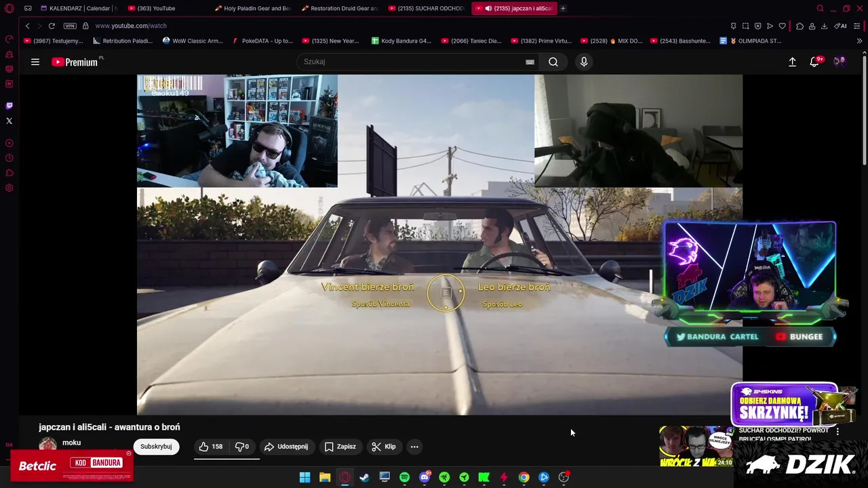868x488 pixels.
Task: Open Easy Setup menu icon in toolbar
Action: click(x=857, y=26)
